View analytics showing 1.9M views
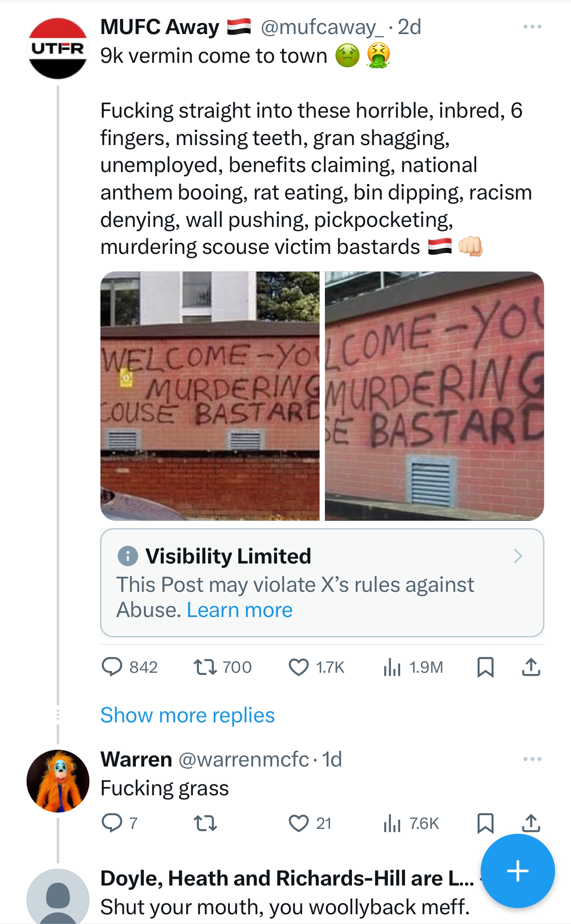Viewport: 571px width, 924px height. 392,667
